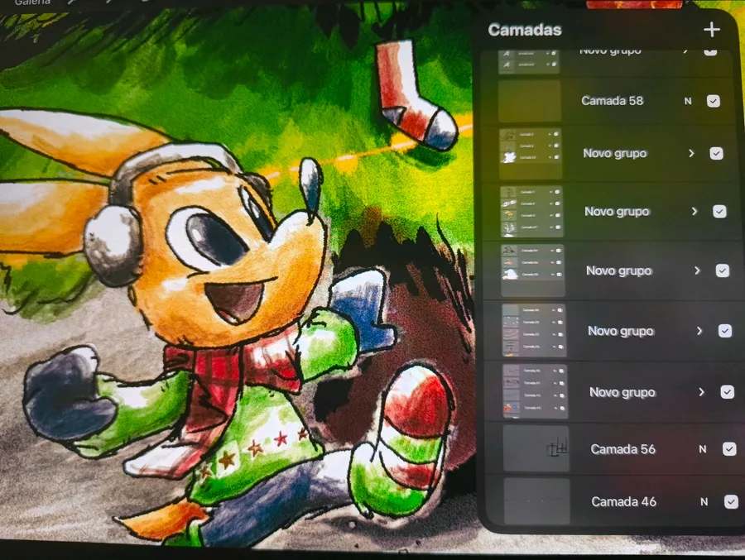Tap the Camada 58 layer thumbnail

pyautogui.click(x=529, y=101)
